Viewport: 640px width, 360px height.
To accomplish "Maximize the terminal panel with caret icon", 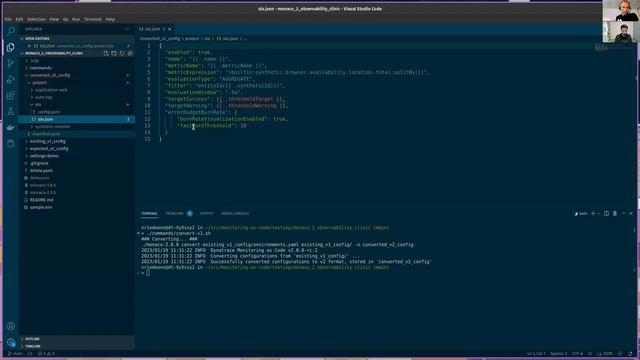I will click(x=624, y=213).
